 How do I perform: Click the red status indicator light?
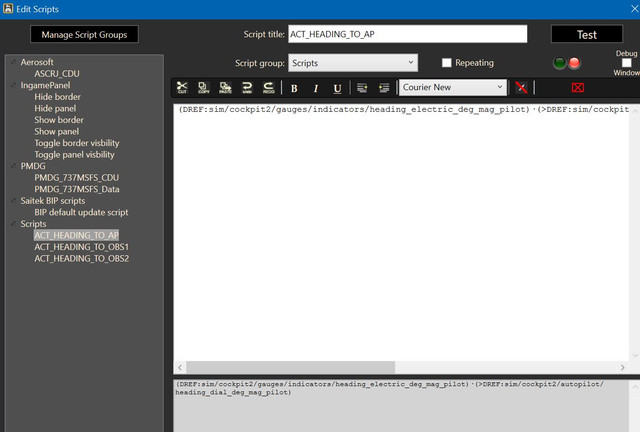(x=574, y=63)
